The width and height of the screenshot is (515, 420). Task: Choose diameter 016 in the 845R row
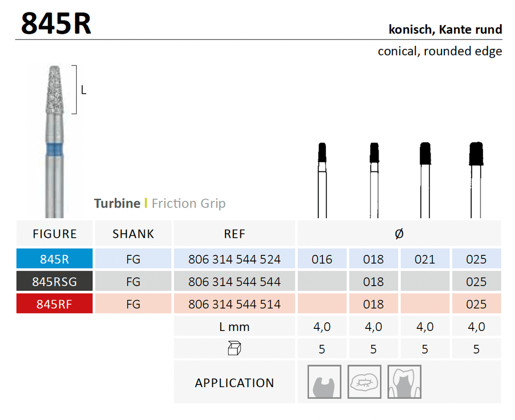(x=322, y=259)
